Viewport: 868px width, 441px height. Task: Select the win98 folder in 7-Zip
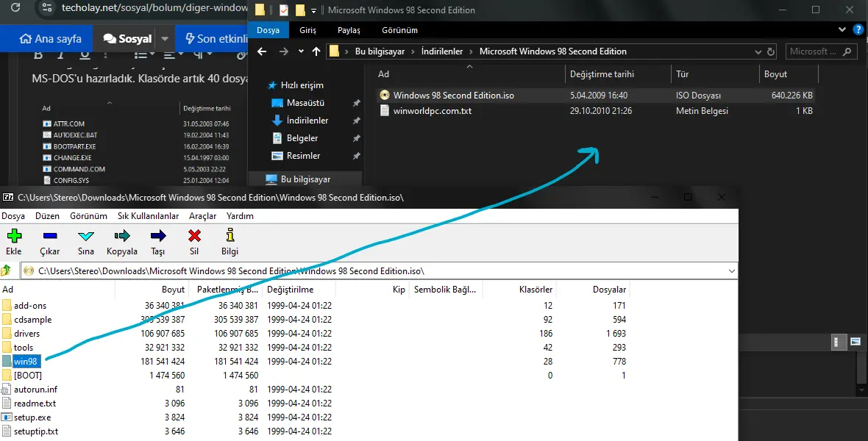click(x=26, y=362)
